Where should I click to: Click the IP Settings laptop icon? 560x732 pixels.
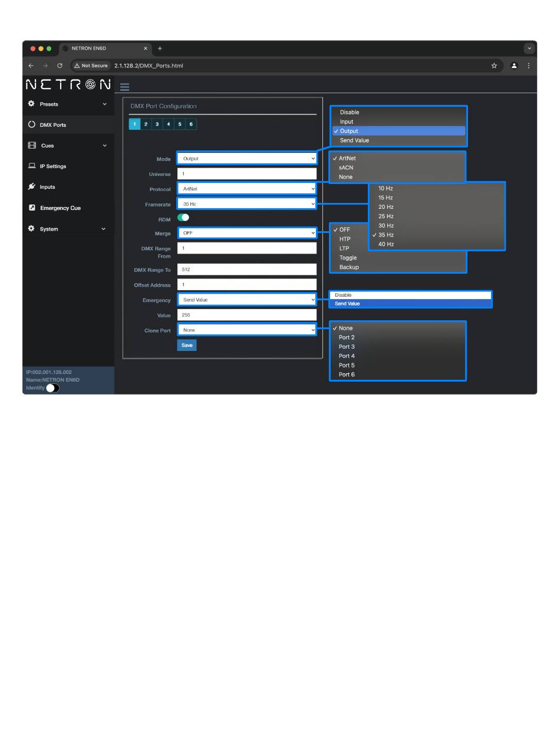[32, 166]
